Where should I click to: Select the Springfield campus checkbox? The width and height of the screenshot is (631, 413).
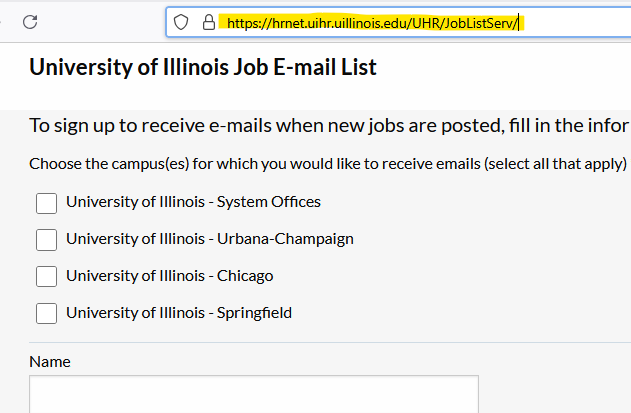(46, 314)
